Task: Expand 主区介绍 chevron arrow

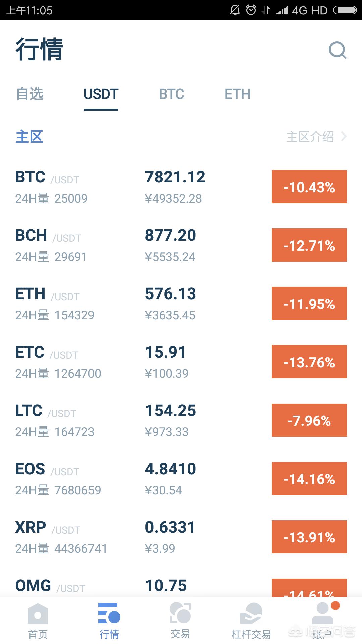Action: [344, 137]
